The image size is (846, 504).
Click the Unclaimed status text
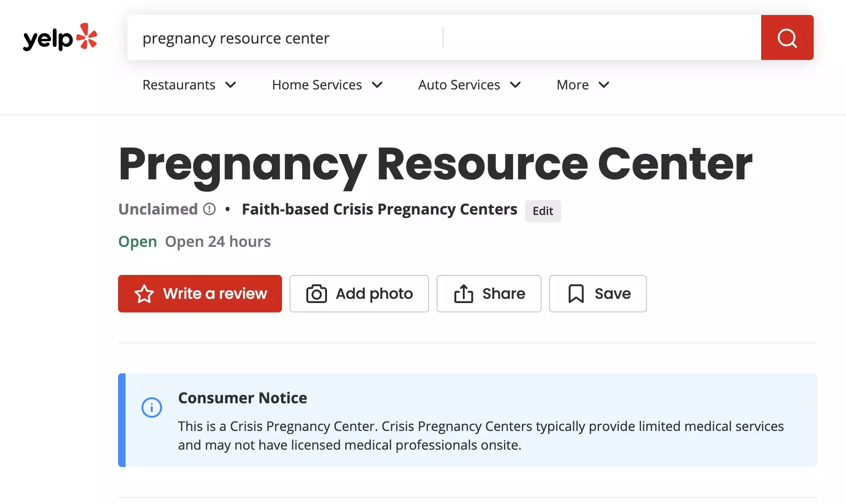(158, 209)
